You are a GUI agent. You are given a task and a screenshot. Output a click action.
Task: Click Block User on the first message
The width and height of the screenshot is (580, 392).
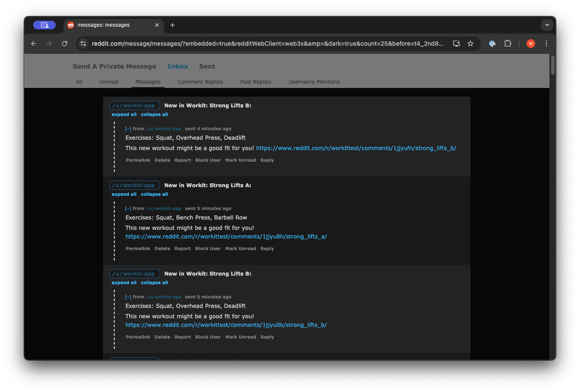(x=208, y=160)
